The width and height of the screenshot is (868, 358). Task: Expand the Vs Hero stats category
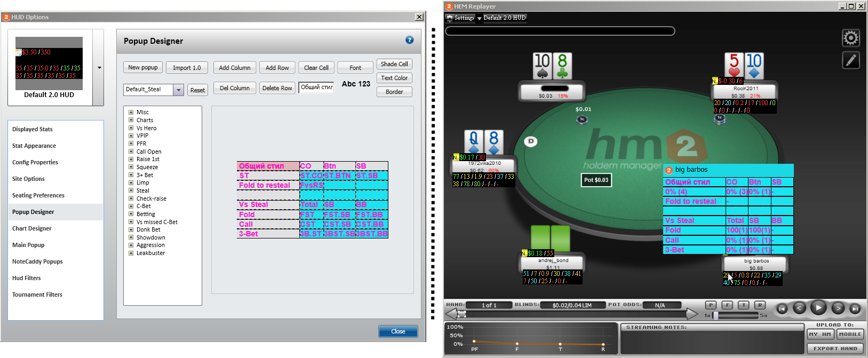[x=131, y=128]
